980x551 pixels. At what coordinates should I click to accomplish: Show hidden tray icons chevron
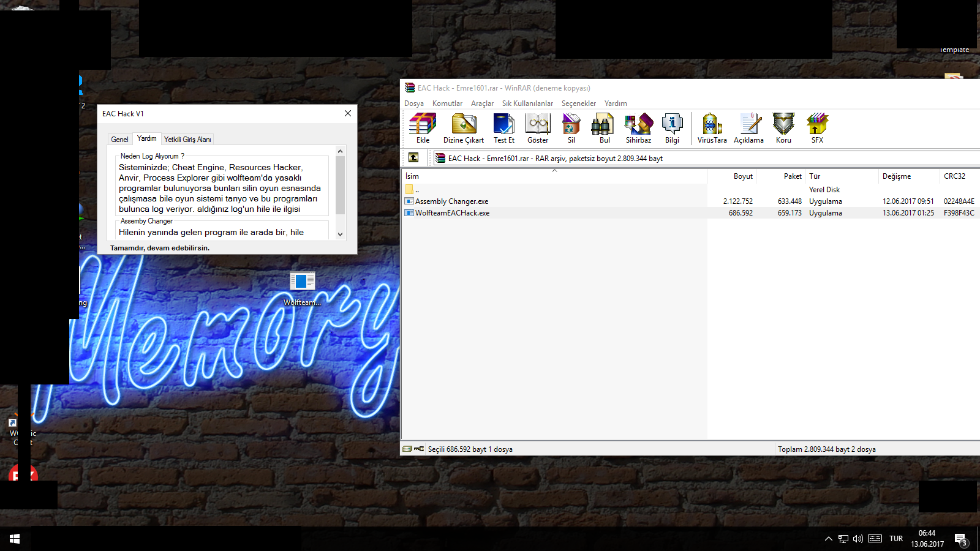pyautogui.click(x=828, y=539)
